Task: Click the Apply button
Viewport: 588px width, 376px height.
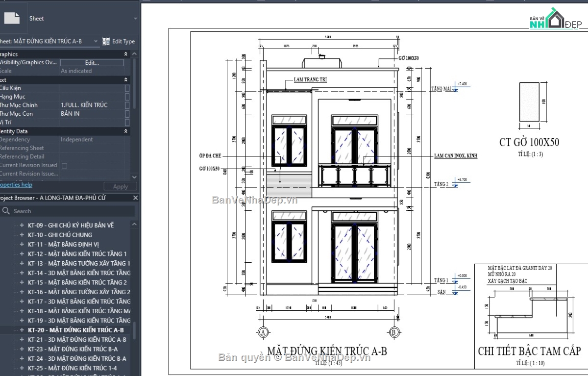Action: click(x=121, y=187)
